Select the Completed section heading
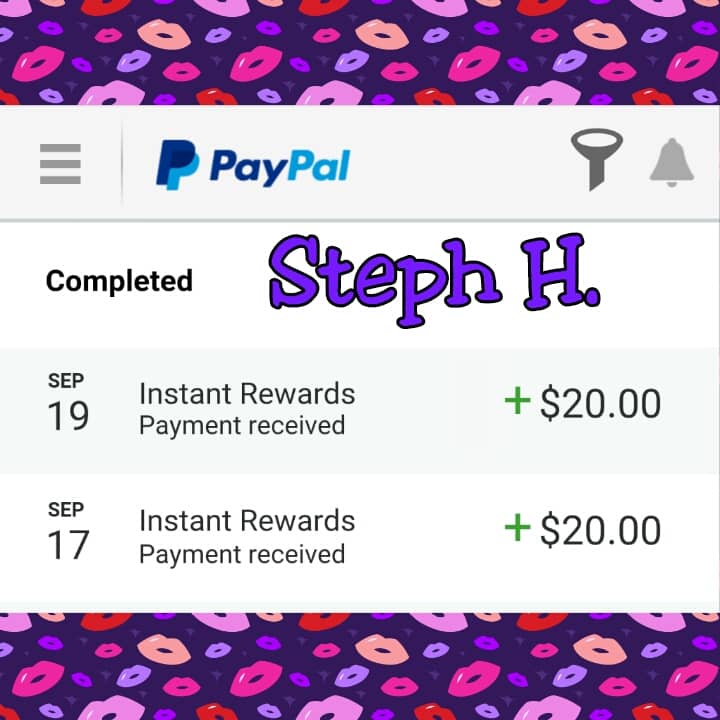 [119, 281]
